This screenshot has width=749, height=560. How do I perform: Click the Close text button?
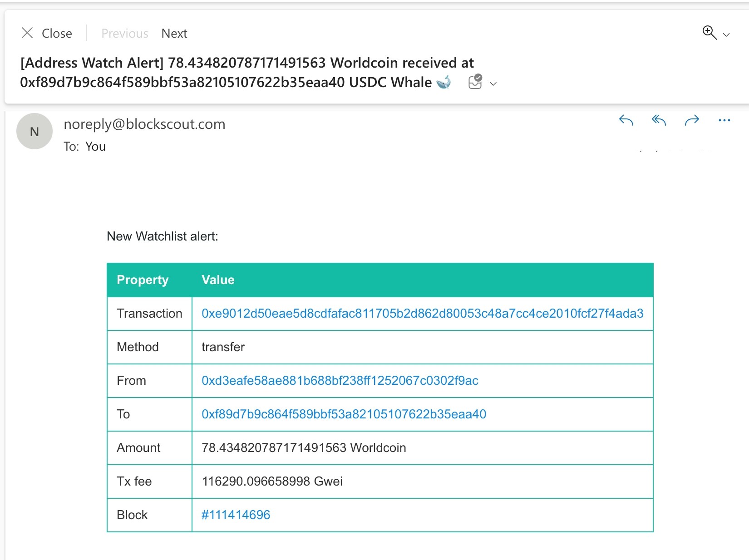(57, 33)
